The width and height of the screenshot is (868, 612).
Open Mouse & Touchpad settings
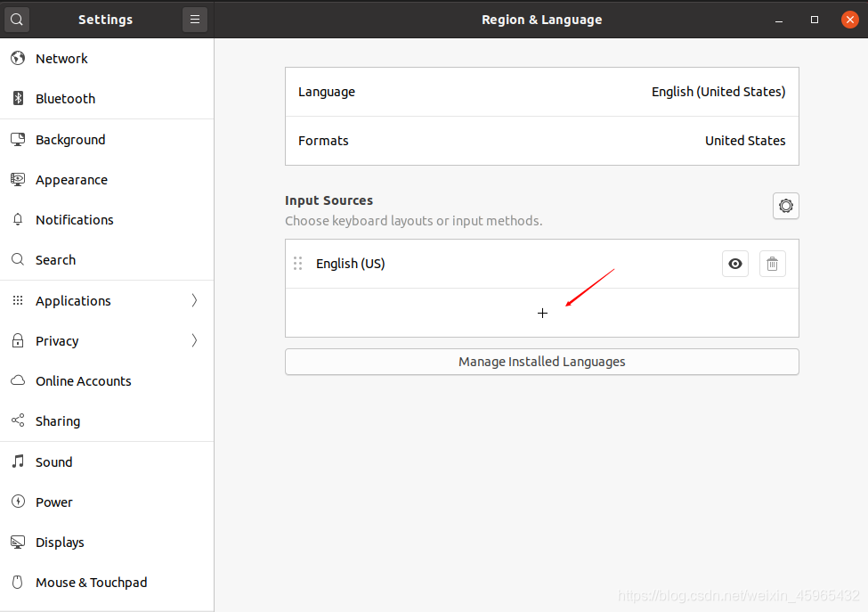(x=91, y=583)
